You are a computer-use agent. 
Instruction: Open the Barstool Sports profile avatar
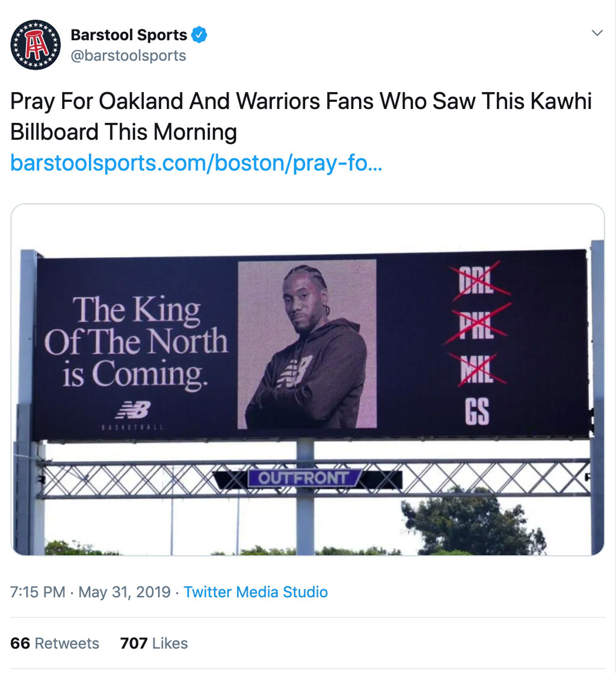pos(35,45)
